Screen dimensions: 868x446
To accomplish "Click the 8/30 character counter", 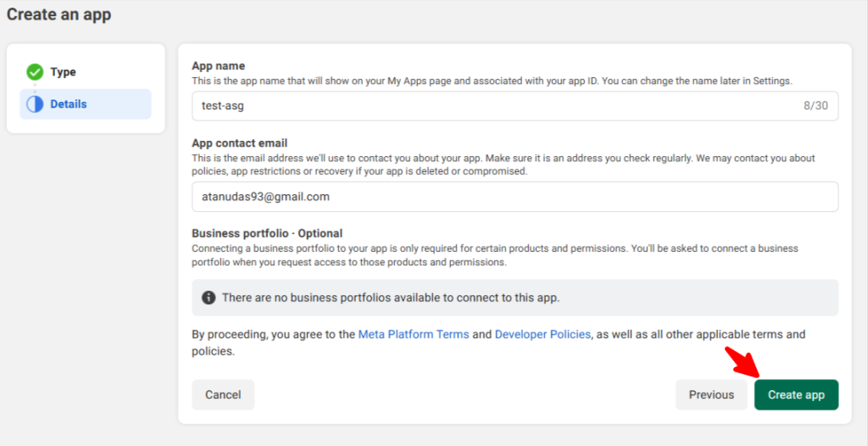I will click(x=815, y=106).
